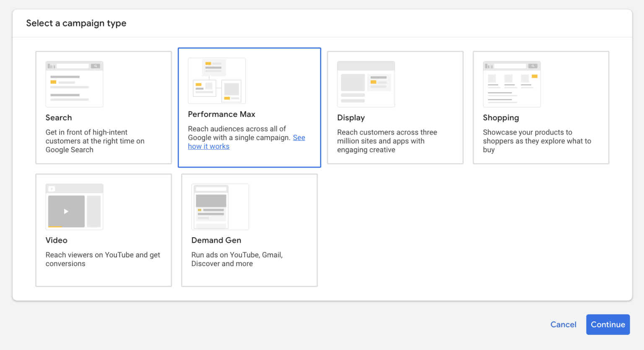The height and width of the screenshot is (350, 644).
Task: Click the Search campaign search-bar icon
Action: (74, 65)
